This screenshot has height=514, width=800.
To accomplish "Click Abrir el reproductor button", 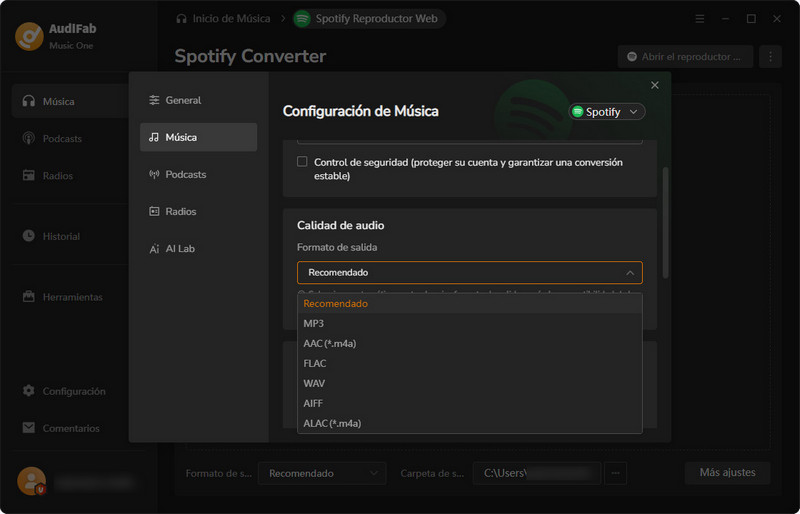I will point(685,57).
